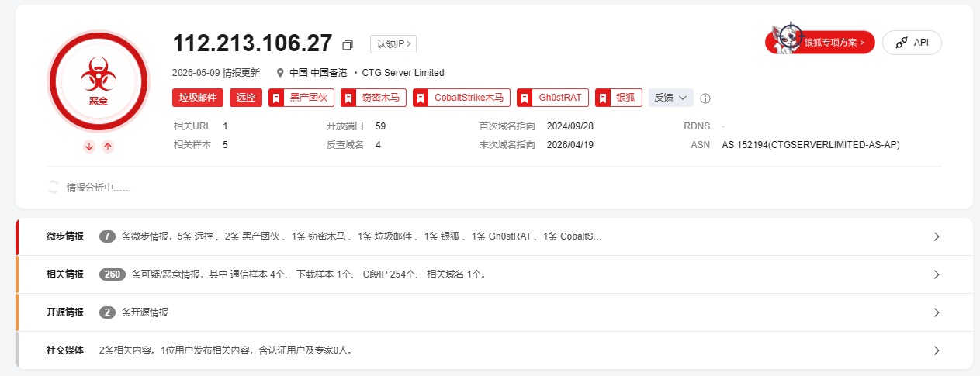Click the upvote arrow under the malicious badge
The height and width of the screenshot is (376, 980).
coord(108,147)
